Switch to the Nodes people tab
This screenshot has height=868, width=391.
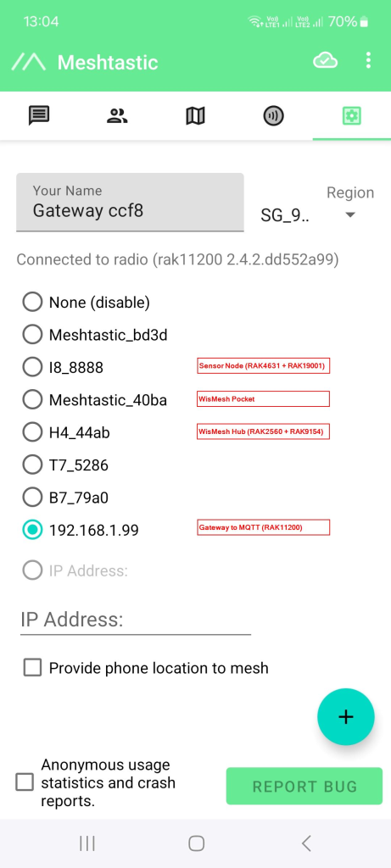tap(117, 115)
